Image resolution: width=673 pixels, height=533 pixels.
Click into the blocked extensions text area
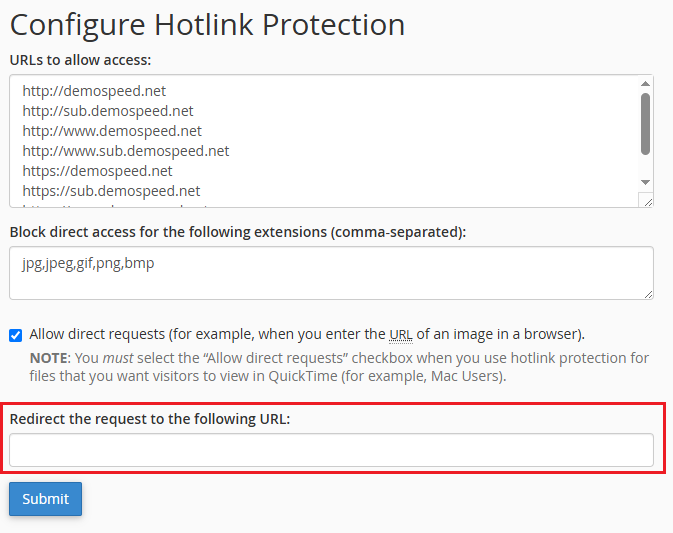tap(331, 273)
